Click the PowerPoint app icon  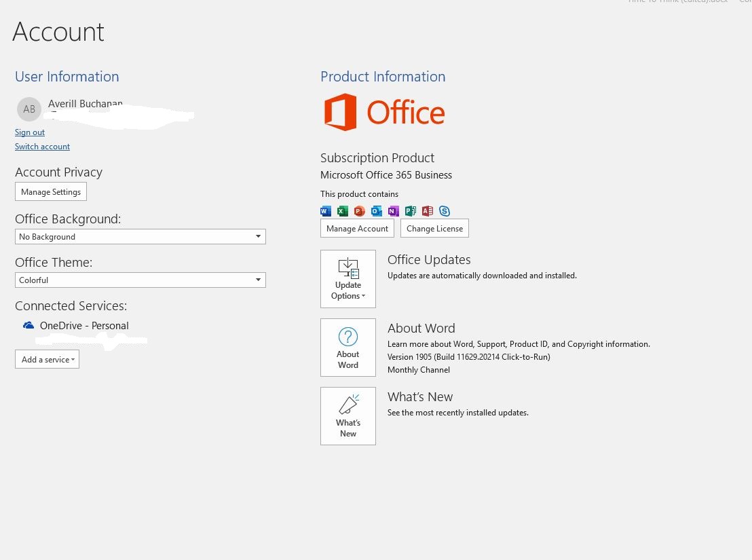tap(360, 211)
